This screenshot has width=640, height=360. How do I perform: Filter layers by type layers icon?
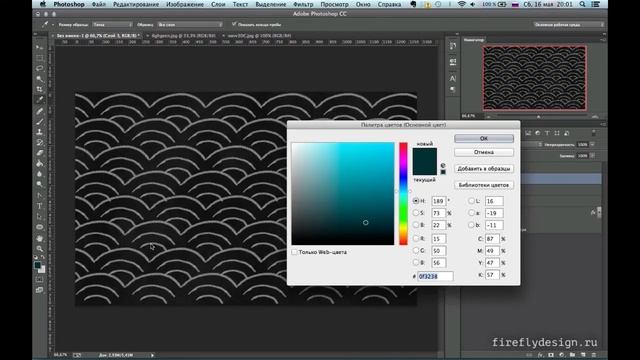tap(547, 133)
